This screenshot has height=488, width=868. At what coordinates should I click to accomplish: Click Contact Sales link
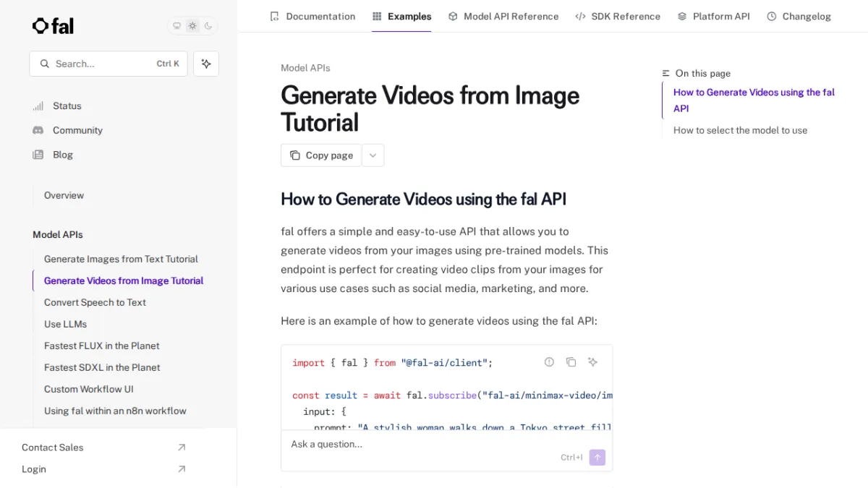[x=52, y=448]
